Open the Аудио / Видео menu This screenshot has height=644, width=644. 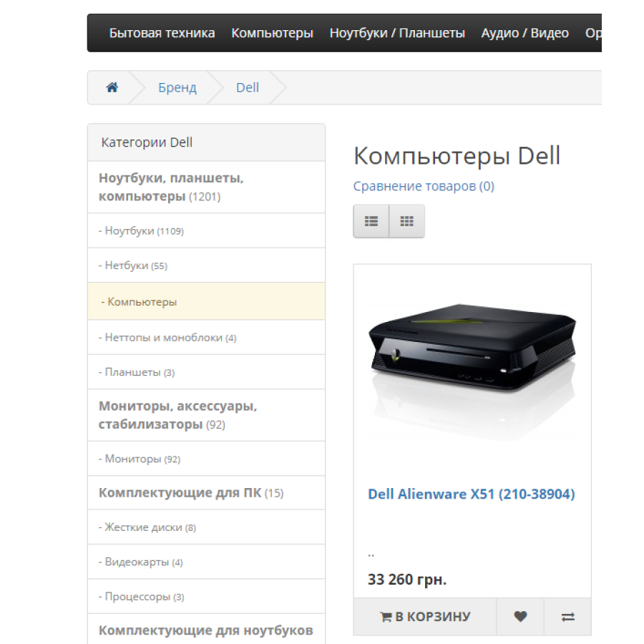tap(525, 33)
